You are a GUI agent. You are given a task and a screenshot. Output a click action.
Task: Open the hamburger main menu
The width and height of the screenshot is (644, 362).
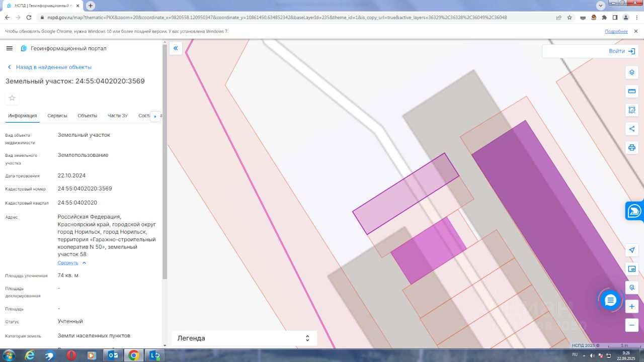(9, 48)
